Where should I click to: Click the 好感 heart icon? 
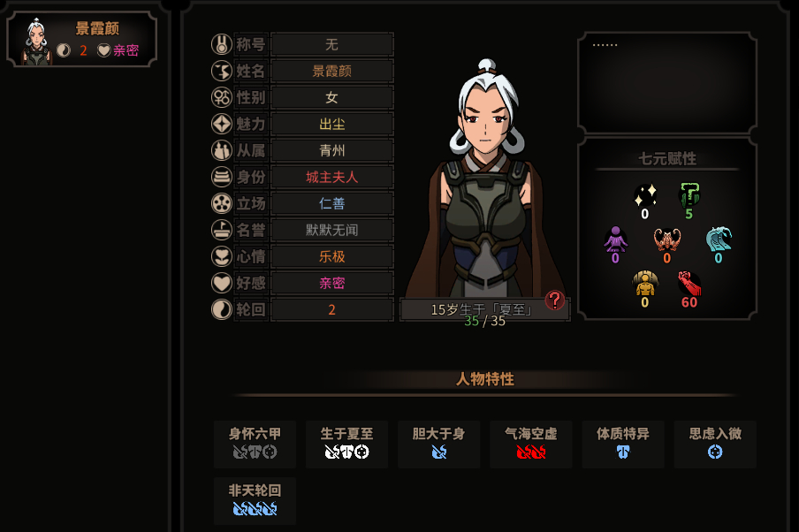(222, 283)
